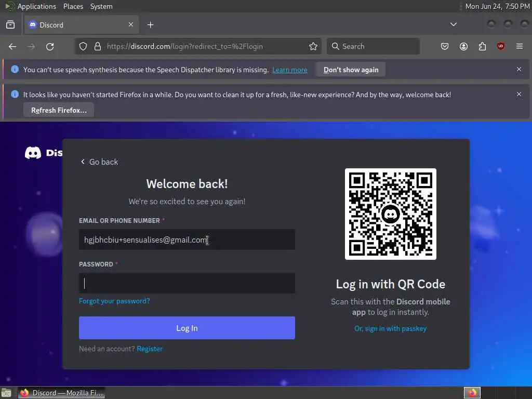The width and height of the screenshot is (532, 399).
Task: Open the extensions puzzle-piece icon
Action: (x=482, y=46)
